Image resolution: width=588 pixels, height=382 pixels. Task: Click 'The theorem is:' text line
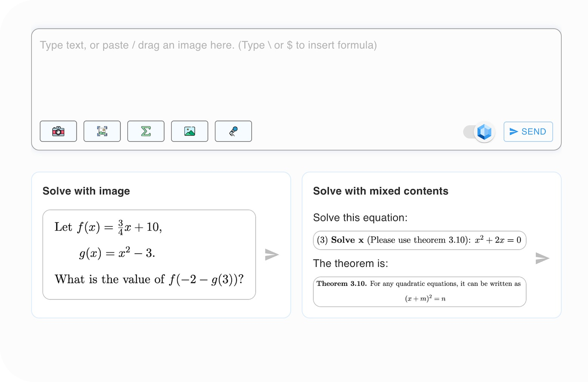(350, 263)
